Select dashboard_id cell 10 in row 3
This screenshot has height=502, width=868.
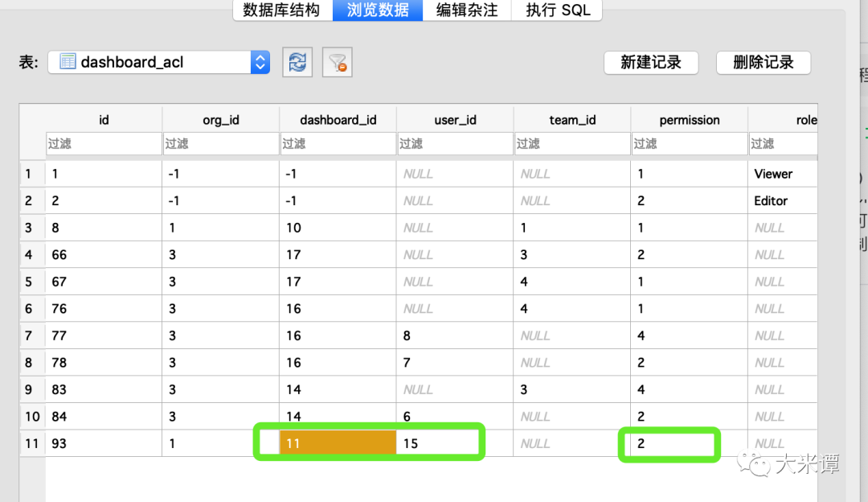point(338,228)
